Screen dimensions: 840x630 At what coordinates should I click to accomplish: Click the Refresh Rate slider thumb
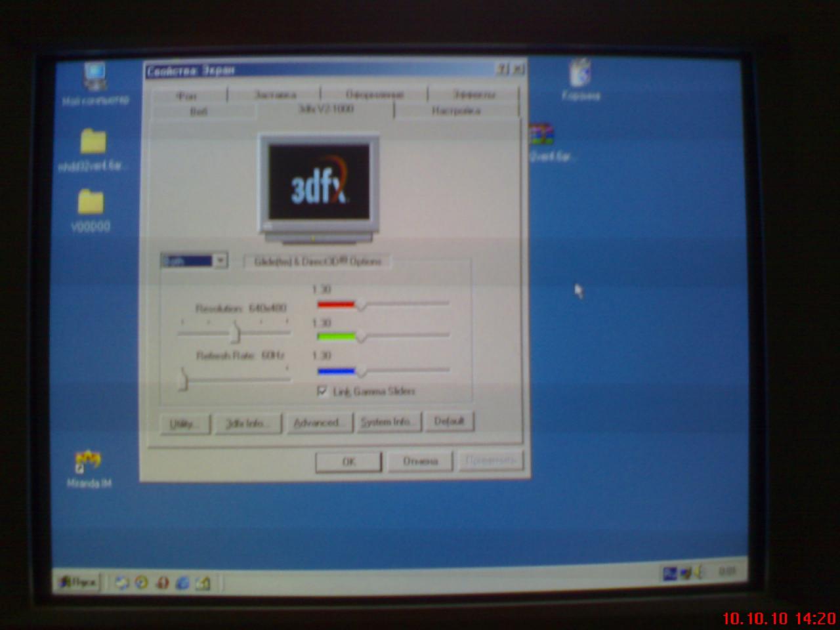183,379
